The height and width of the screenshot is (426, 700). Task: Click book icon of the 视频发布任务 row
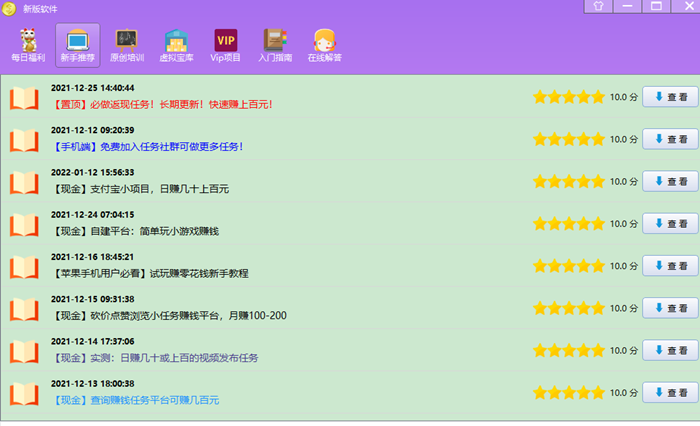tap(24, 351)
